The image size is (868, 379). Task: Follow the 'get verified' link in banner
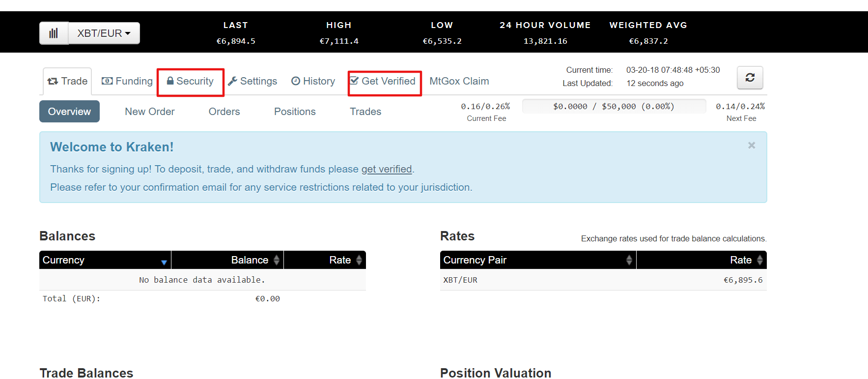pos(387,169)
